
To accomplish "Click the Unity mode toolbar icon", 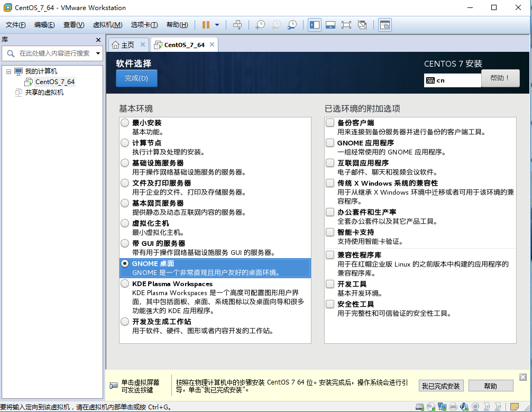I will 362,25.
